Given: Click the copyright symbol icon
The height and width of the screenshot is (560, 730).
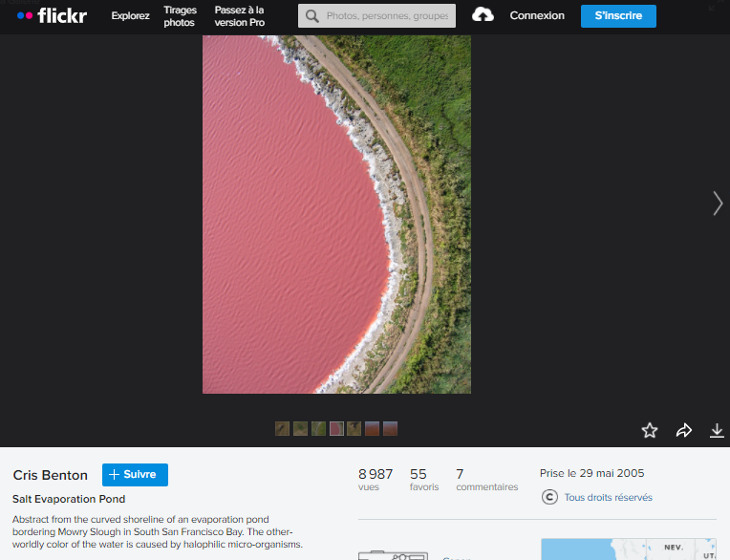Looking at the screenshot, I should 549,497.
